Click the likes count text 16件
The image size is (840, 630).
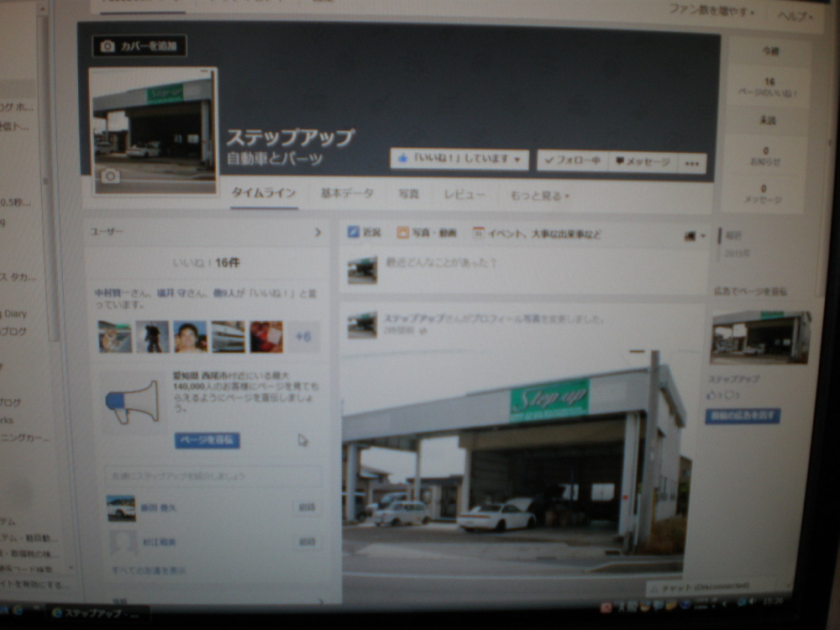[227, 262]
